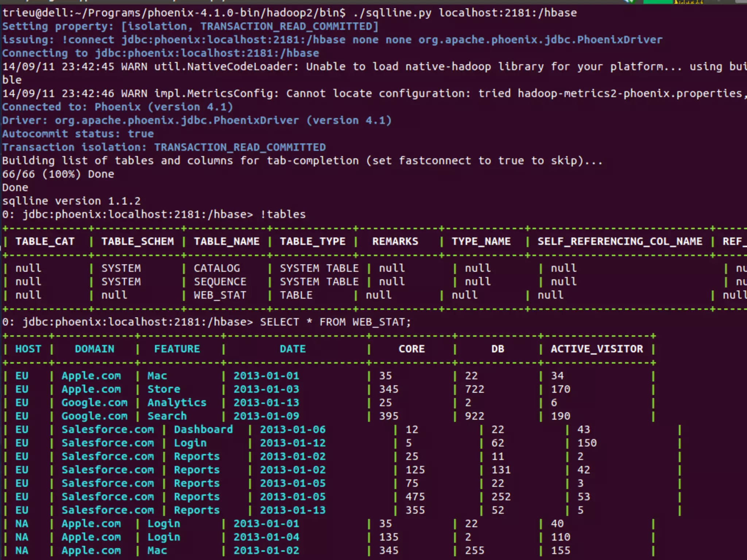Click the REMARKS column header
This screenshot has width=747, height=560.
click(x=395, y=241)
